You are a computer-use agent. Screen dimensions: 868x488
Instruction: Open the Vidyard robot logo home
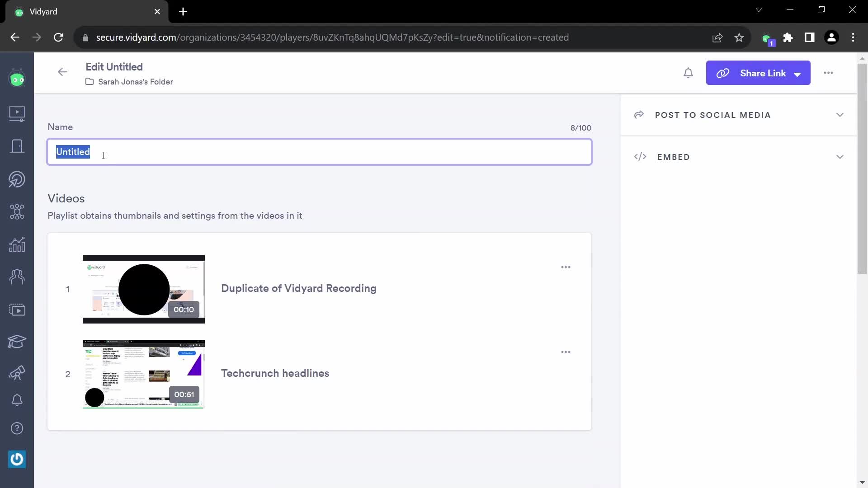pyautogui.click(x=17, y=79)
